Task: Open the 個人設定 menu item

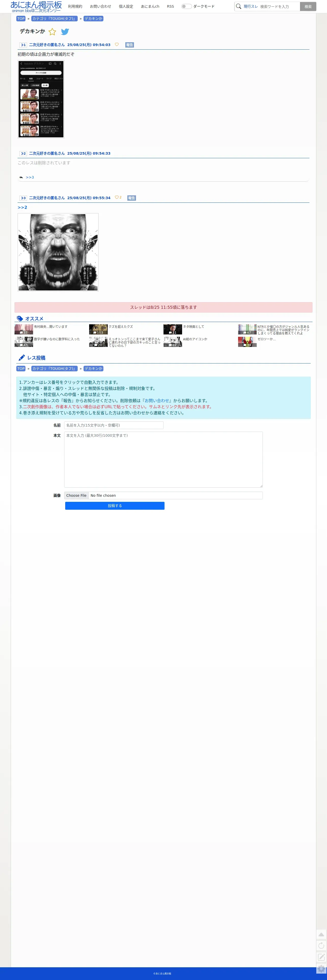Action: [126, 6]
